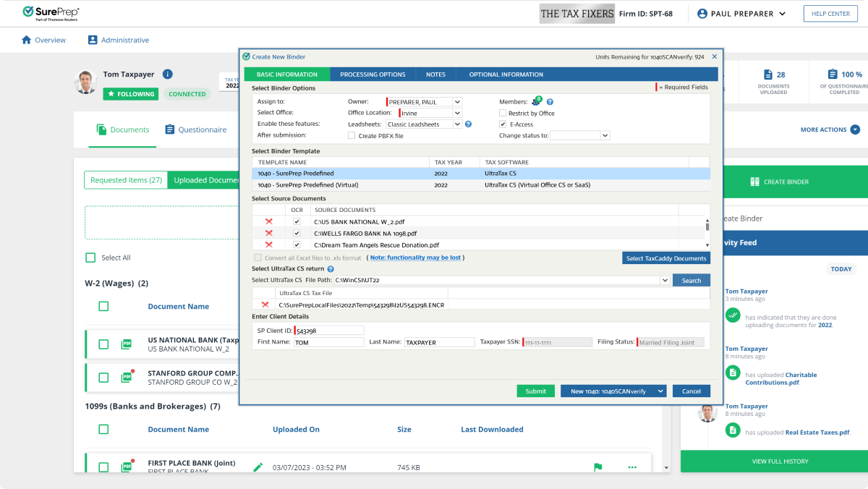
Task: Delete the UltraTax CS tax file row
Action: (265, 305)
